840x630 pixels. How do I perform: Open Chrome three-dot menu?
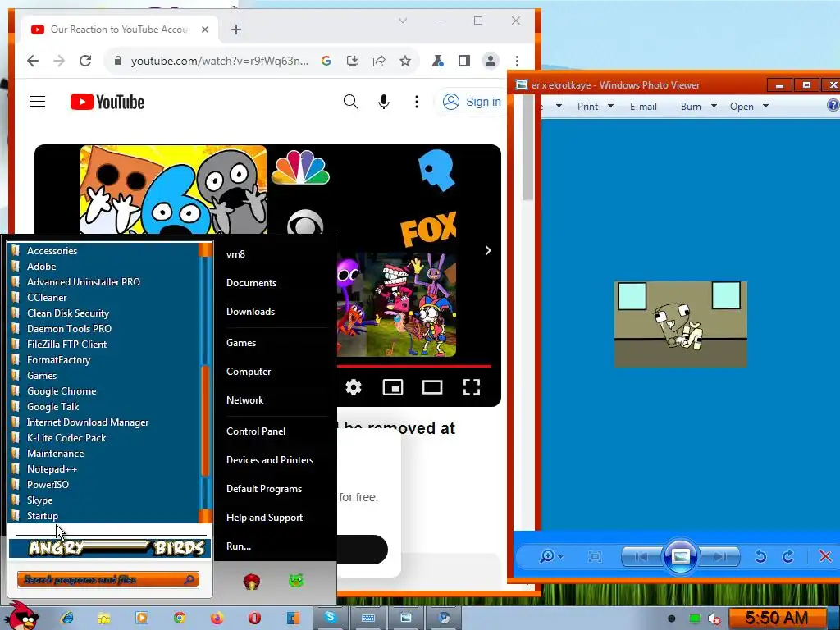[x=517, y=61]
